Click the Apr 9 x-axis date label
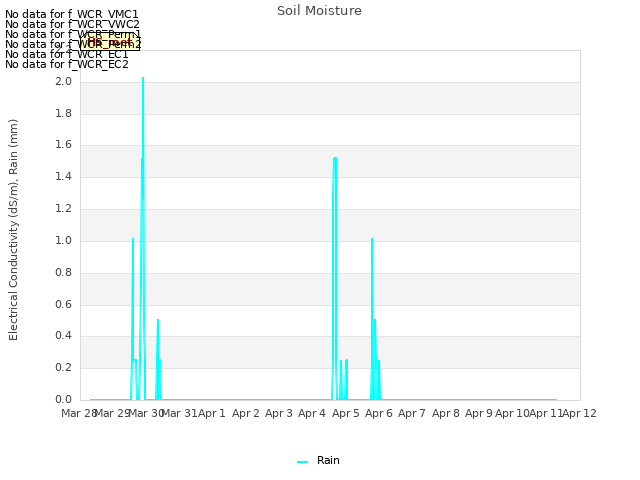Screen dimensions: 640x480 point(479,413)
